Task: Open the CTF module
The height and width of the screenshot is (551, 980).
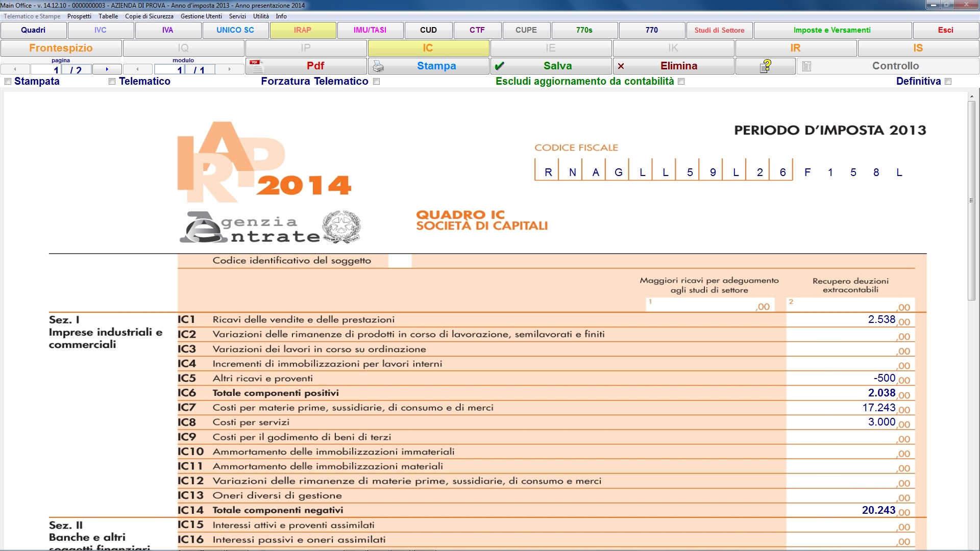Action: tap(477, 30)
